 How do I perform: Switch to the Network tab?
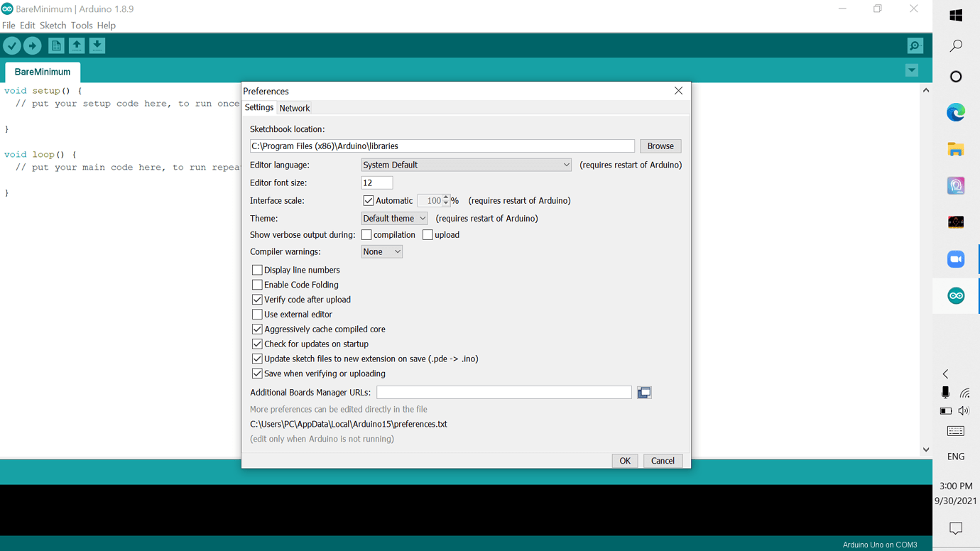[294, 108]
